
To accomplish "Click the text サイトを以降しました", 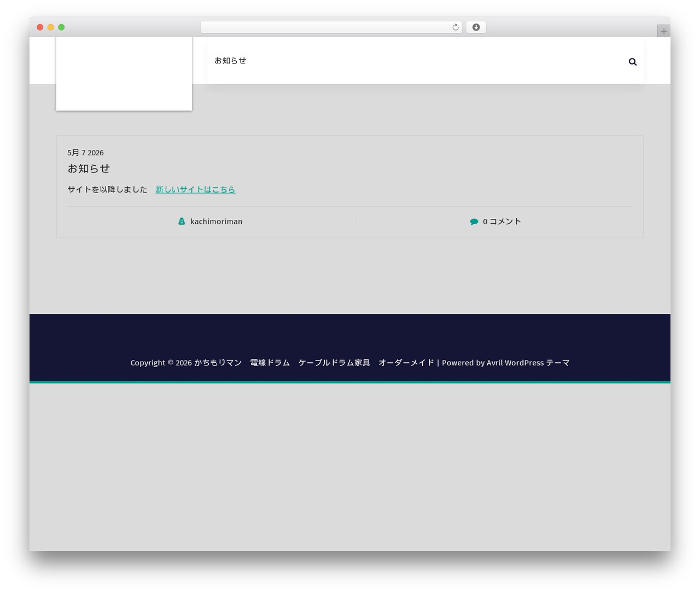I will tap(107, 189).
